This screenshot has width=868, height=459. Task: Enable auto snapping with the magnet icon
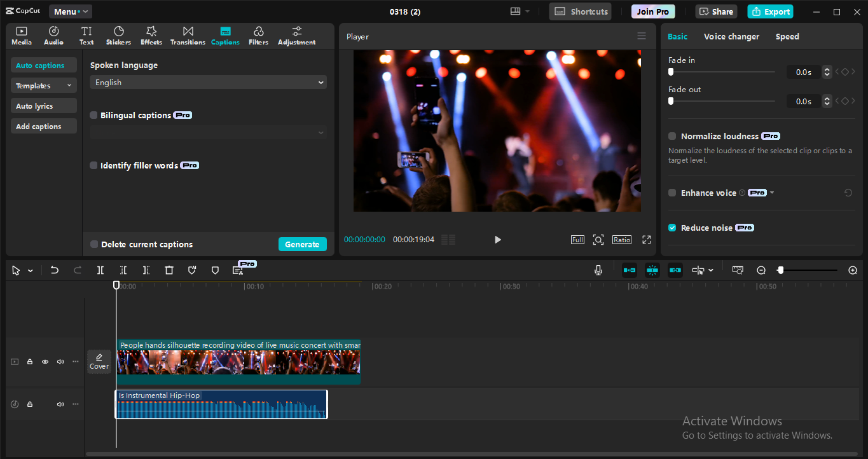[x=652, y=270]
